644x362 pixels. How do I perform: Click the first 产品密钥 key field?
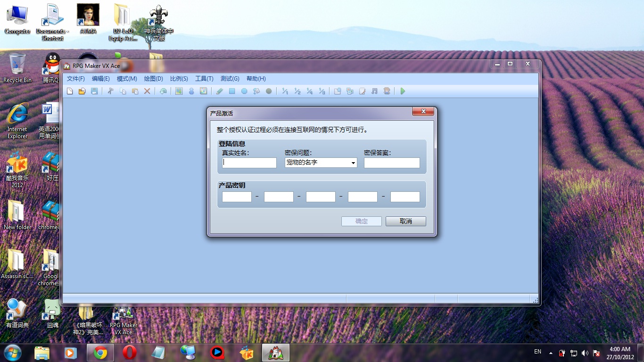pos(237,197)
